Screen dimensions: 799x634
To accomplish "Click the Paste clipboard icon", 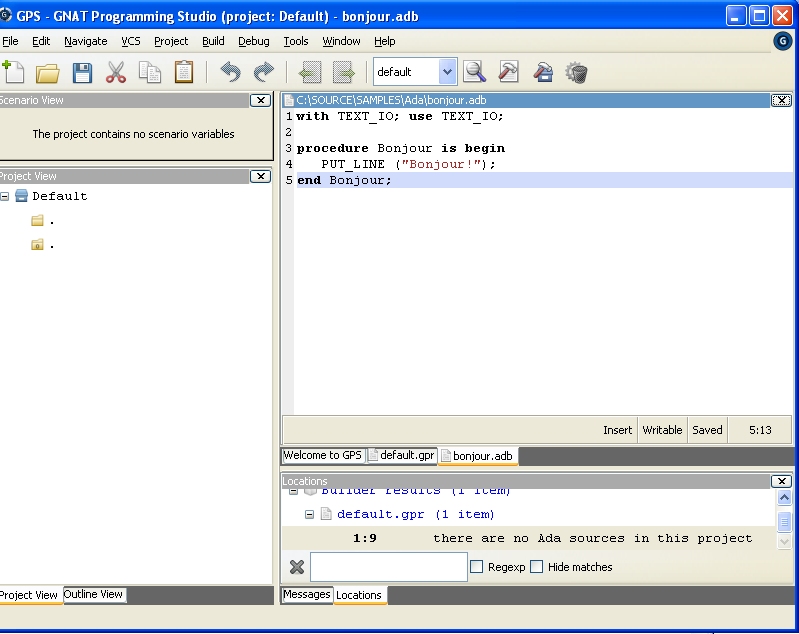I will (x=184, y=72).
